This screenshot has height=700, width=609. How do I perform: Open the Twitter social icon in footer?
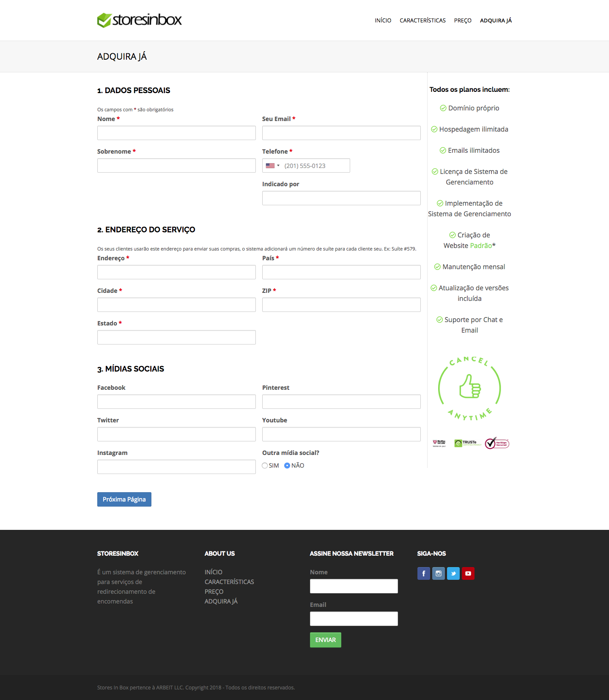click(453, 573)
